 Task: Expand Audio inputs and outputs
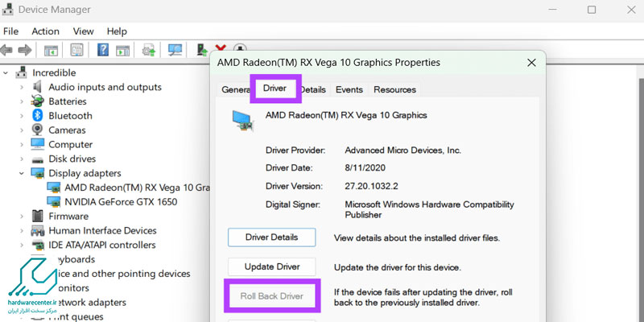point(22,87)
